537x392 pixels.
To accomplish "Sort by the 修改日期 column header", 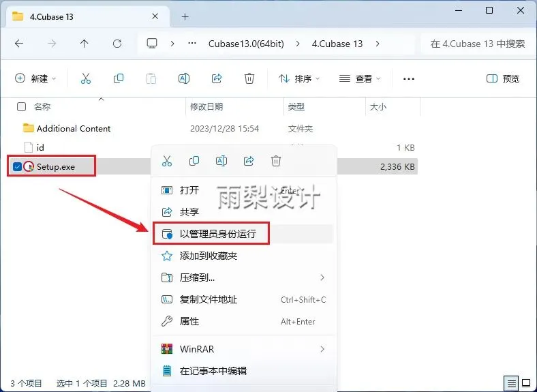I will [206, 107].
